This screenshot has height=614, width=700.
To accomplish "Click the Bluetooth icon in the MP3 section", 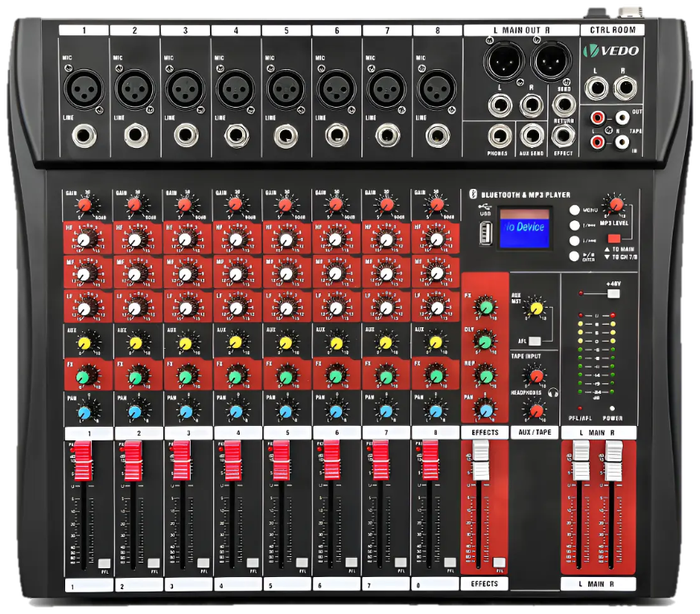I will [473, 194].
